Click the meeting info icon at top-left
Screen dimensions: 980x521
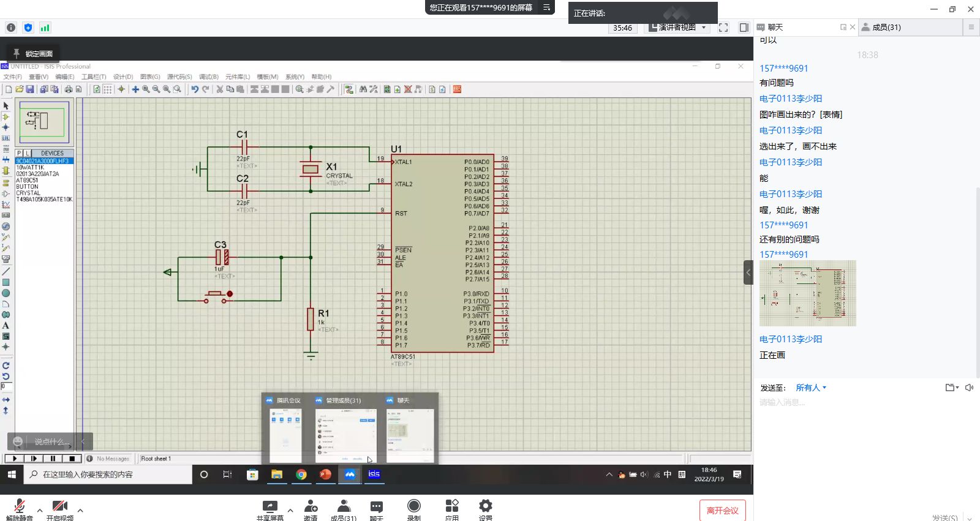click(x=11, y=28)
